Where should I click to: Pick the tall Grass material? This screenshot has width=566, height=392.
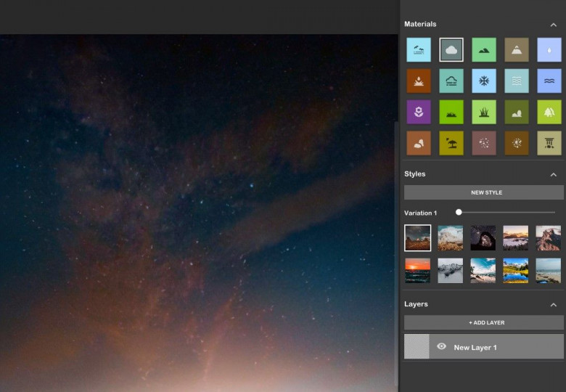483,112
